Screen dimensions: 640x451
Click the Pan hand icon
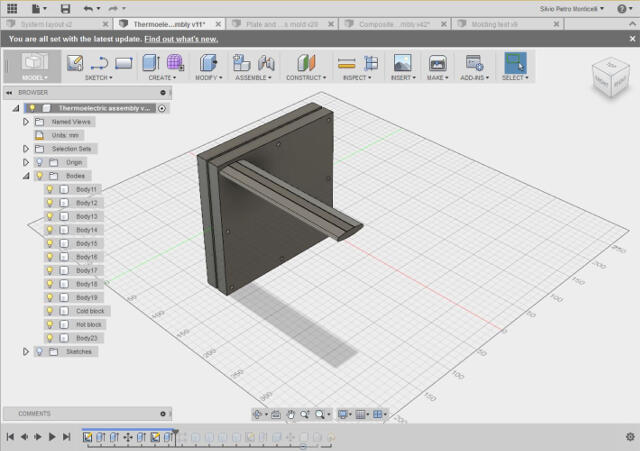point(290,415)
